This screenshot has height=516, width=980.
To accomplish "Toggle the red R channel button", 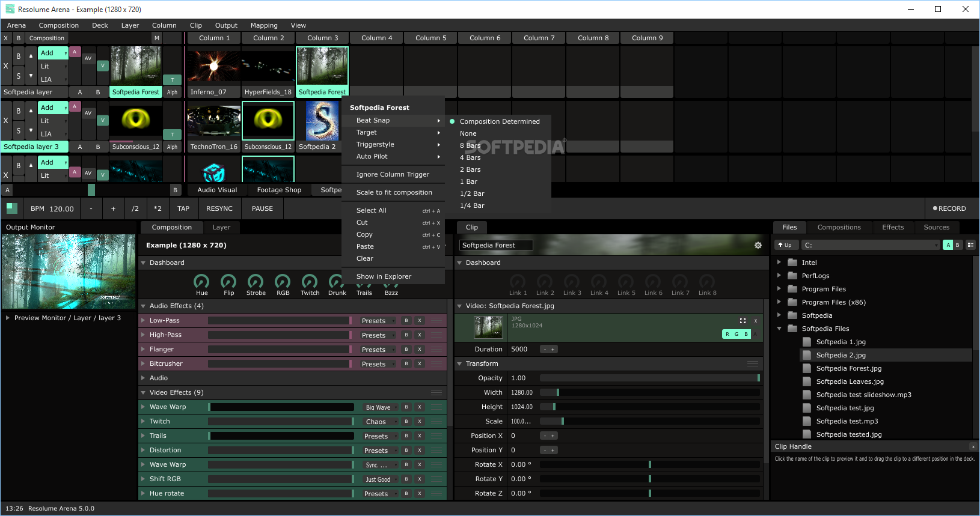I will click(x=727, y=334).
